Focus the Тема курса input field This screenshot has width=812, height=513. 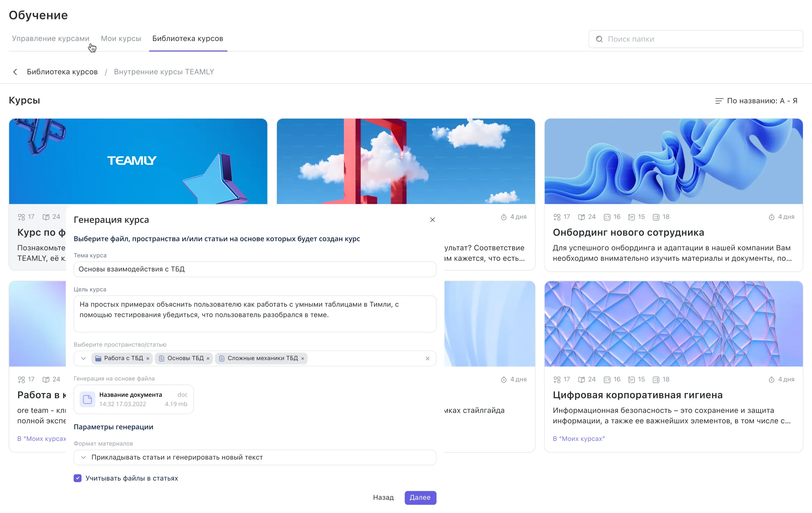255,269
